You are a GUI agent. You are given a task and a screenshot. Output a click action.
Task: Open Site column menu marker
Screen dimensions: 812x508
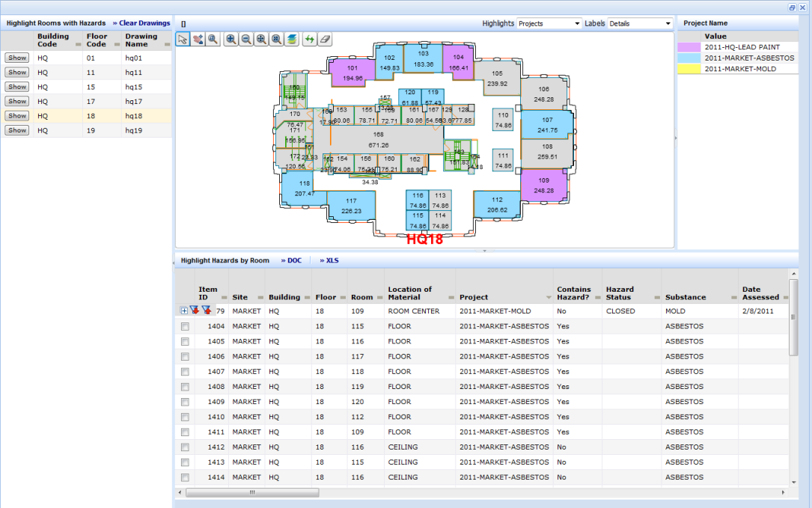tap(260, 298)
